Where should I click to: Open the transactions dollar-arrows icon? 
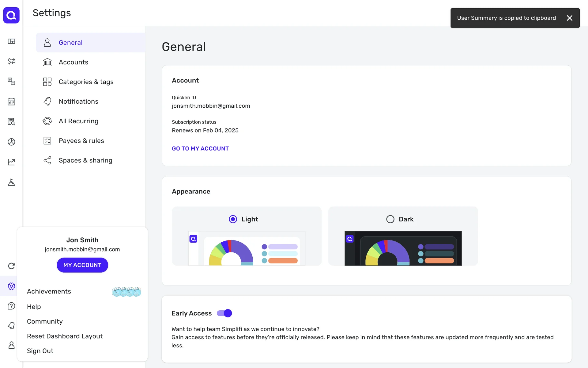point(11,61)
